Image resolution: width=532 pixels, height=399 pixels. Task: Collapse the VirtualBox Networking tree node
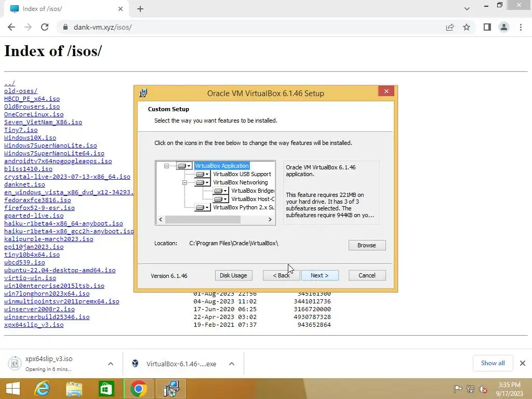tap(184, 182)
